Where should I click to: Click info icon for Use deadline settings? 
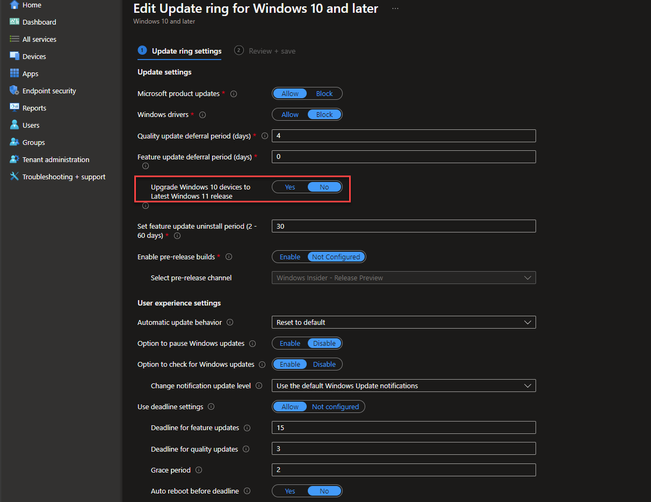coord(211,406)
